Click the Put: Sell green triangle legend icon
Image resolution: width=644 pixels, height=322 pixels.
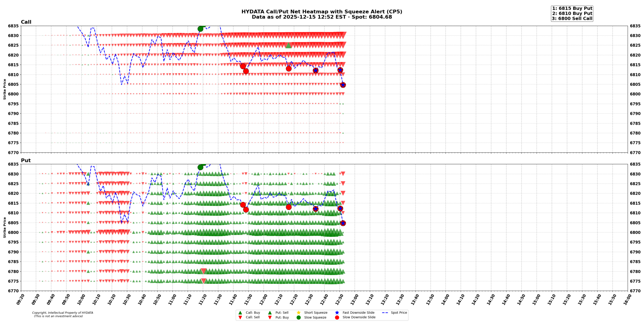tap(270, 313)
